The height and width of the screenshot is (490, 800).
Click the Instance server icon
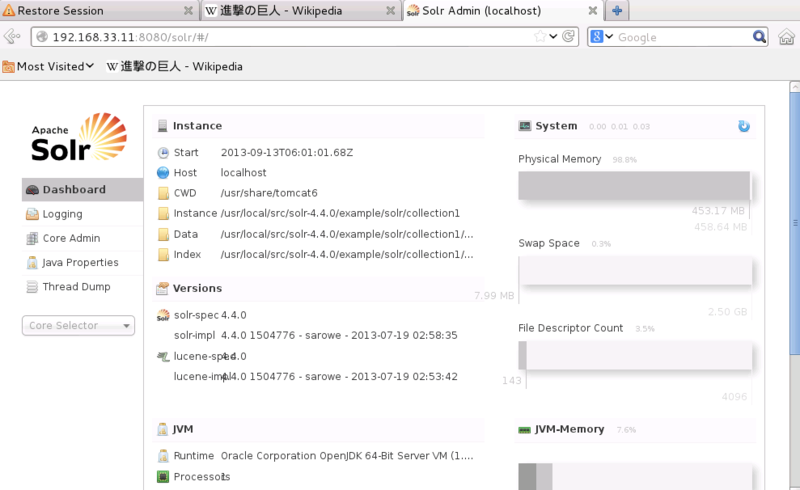tap(162, 126)
